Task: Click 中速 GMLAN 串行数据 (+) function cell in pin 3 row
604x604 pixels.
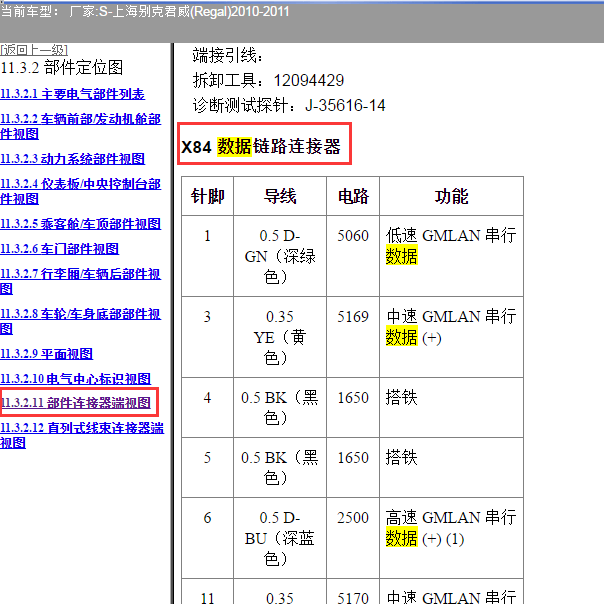Action: click(451, 337)
